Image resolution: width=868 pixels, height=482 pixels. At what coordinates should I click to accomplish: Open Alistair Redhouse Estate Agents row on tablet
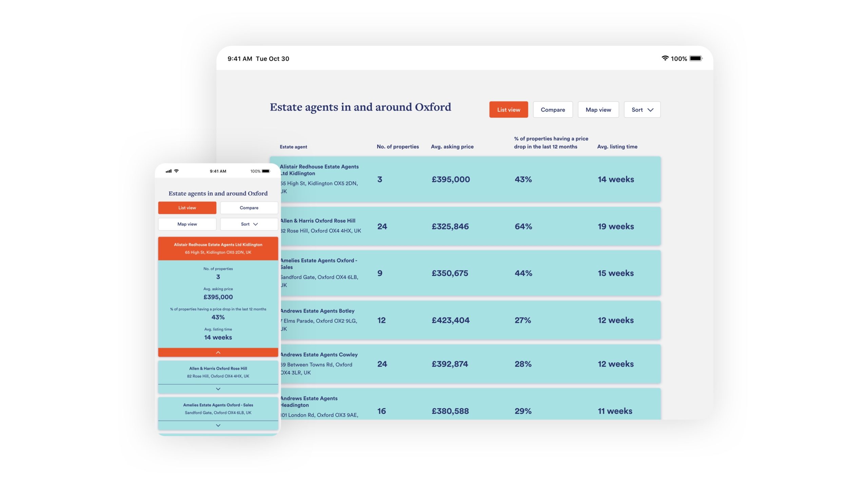471,179
